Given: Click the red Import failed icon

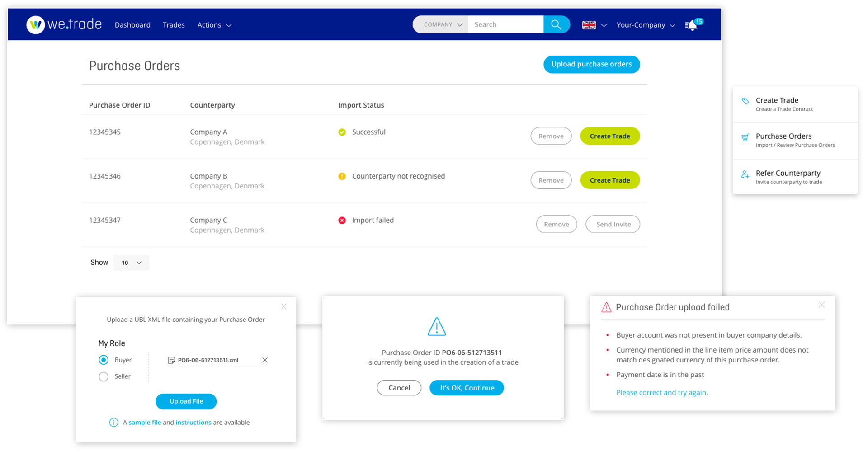Looking at the screenshot, I should coord(342,221).
